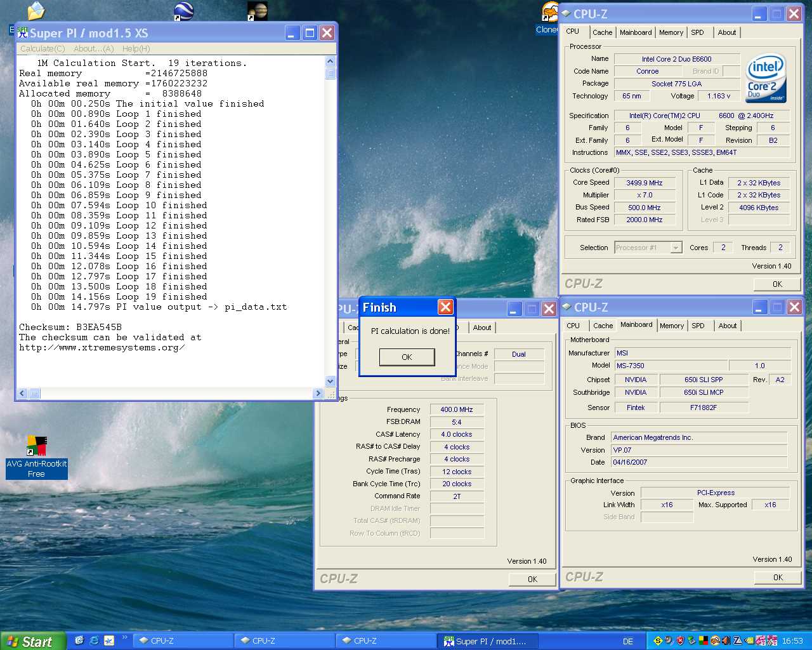This screenshot has height=650, width=812.
Task: Select Cache tab in Mainboard CPU-Z window
Action: click(603, 326)
